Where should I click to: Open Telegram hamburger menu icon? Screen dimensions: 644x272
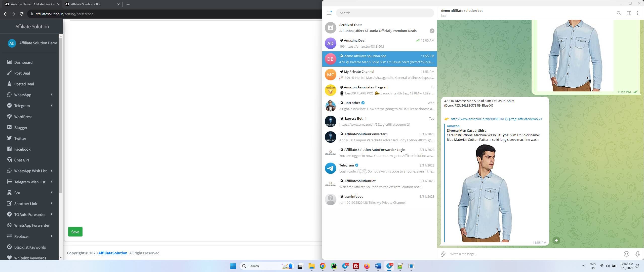pyautogui.click(x=329, y=13)
